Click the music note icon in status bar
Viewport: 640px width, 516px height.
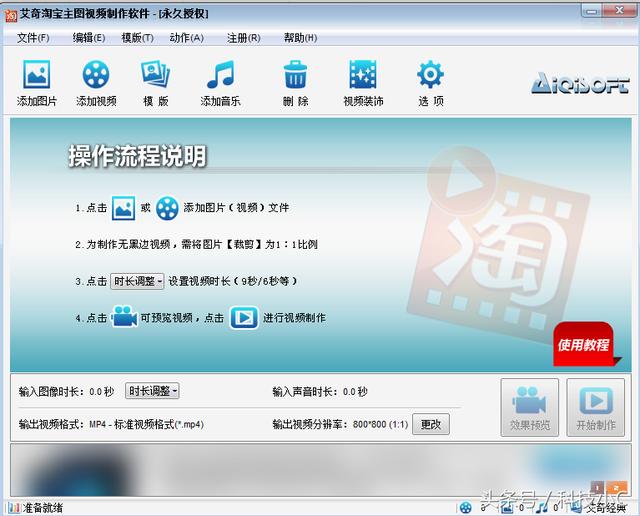(x=542, y=507)
